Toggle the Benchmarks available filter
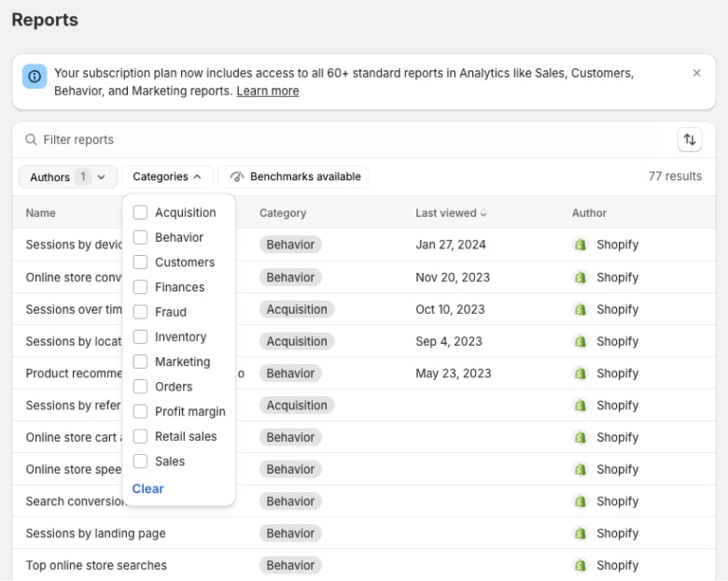 click(x=294, y=177)
